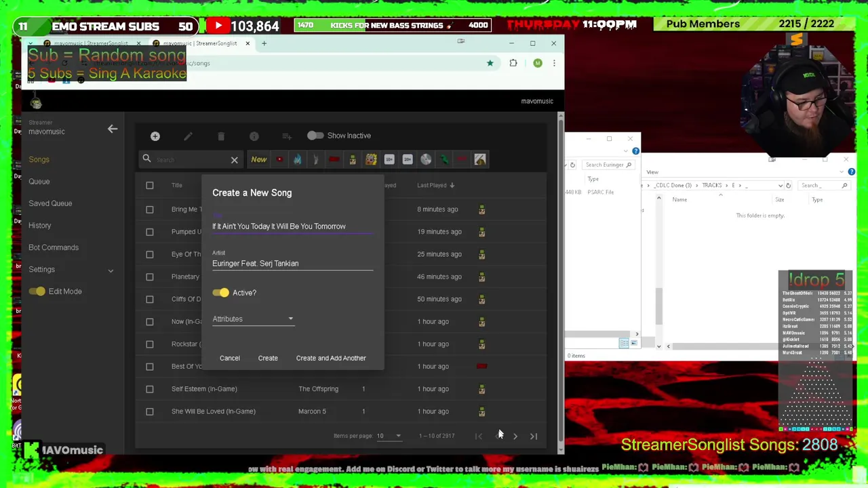This screenshot has height=488, width=868.
Task: Click the trash delete song icon
Action: [221, 136]
